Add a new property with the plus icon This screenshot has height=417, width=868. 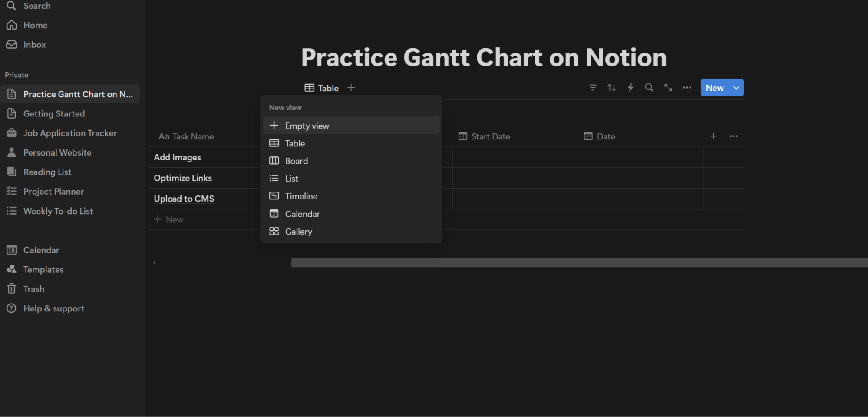coord(713,136)
